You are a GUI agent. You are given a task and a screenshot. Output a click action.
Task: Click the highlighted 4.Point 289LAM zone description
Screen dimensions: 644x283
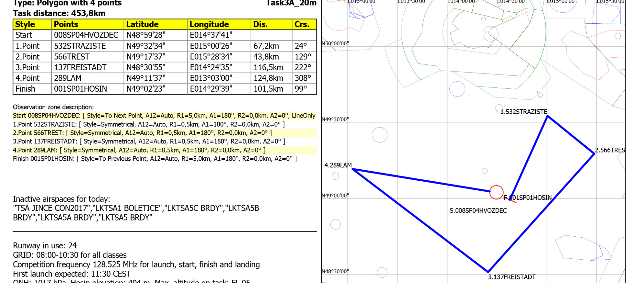coord(139,150)
